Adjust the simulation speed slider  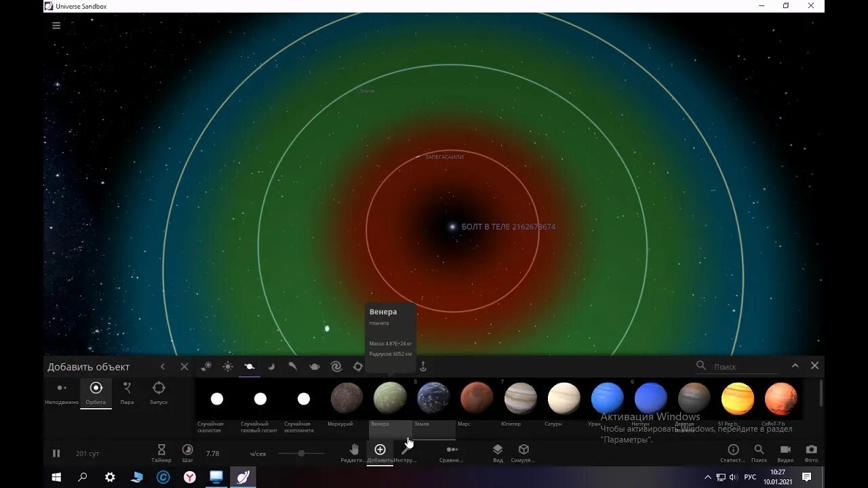(301, 453)
